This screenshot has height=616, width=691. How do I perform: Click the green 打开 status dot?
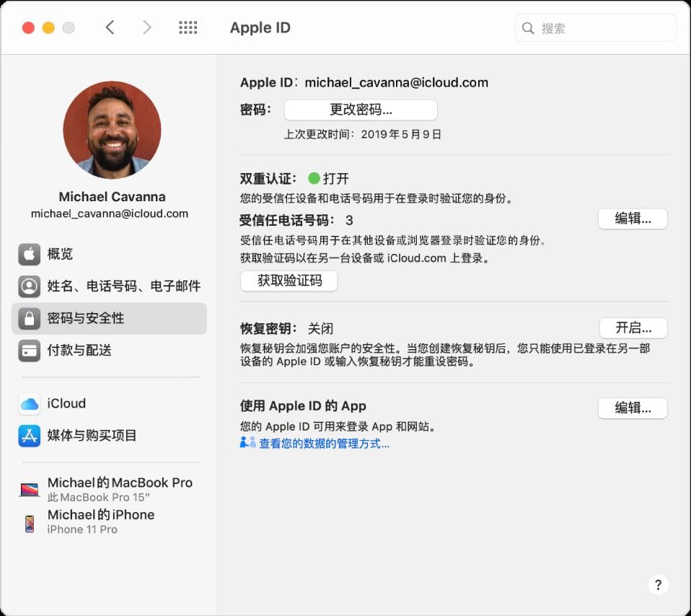pos(314,178)
